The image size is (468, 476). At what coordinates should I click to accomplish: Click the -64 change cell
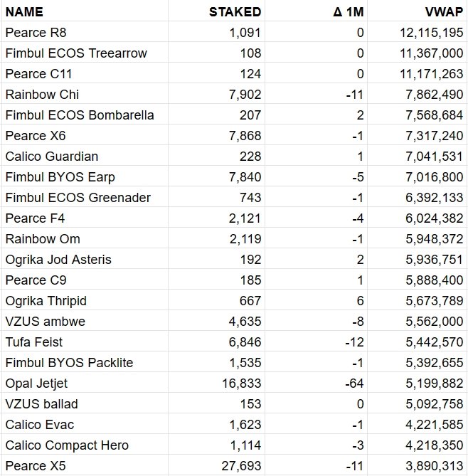click(354, 384)
